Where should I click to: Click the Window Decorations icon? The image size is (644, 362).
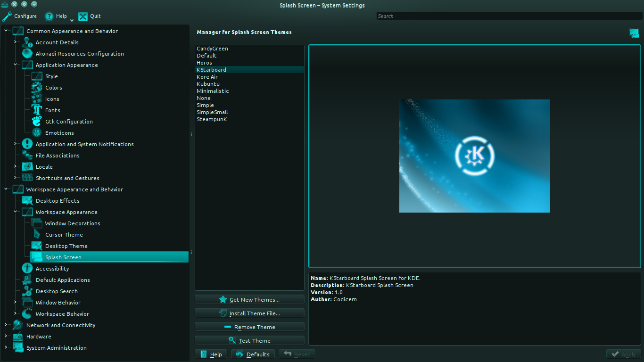tap(37, 223)
